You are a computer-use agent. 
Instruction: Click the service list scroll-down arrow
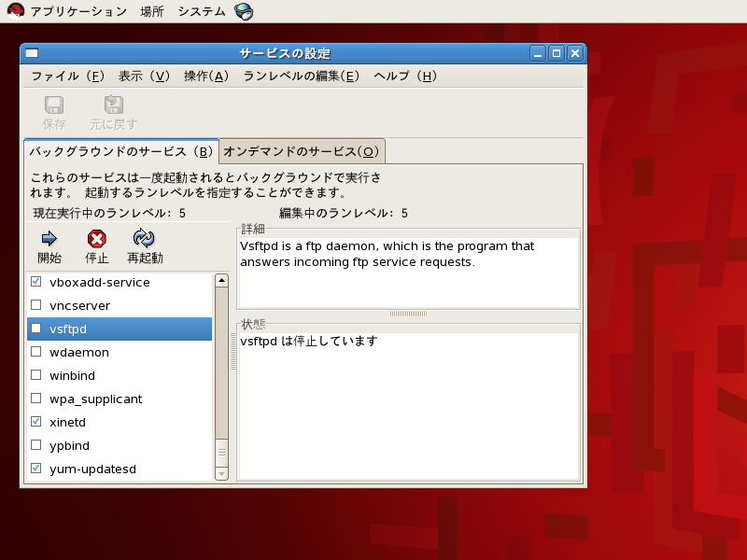point(221,474)
